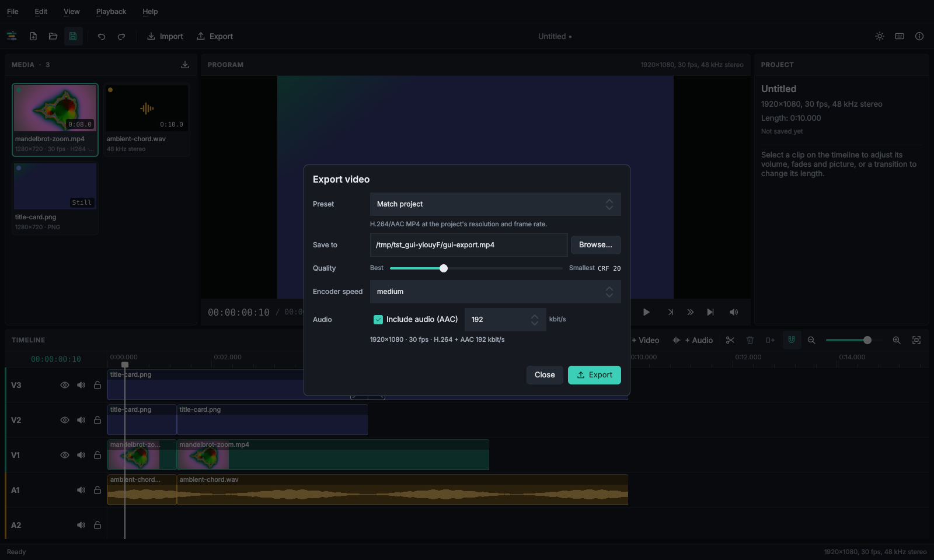Create a new project with the new-file icon
Screen dimensions: 934x560
click(33, 36)
